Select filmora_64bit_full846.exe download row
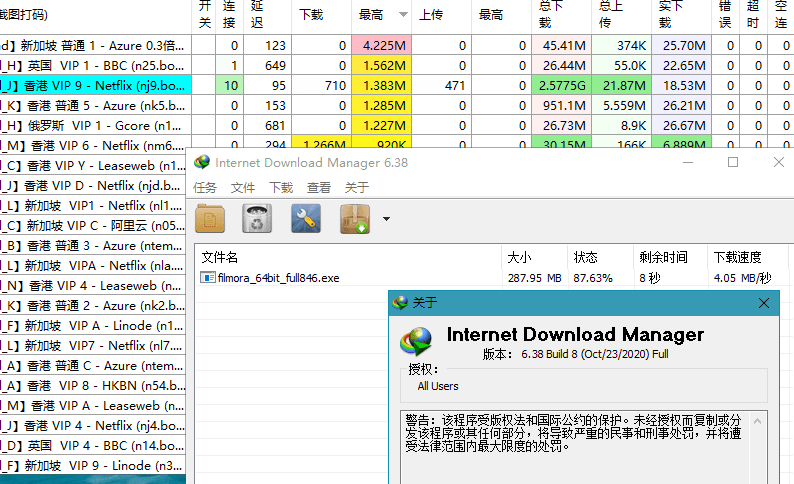This screenshot has width=794, height=484. pyautogui.click(x=494, y=278)
